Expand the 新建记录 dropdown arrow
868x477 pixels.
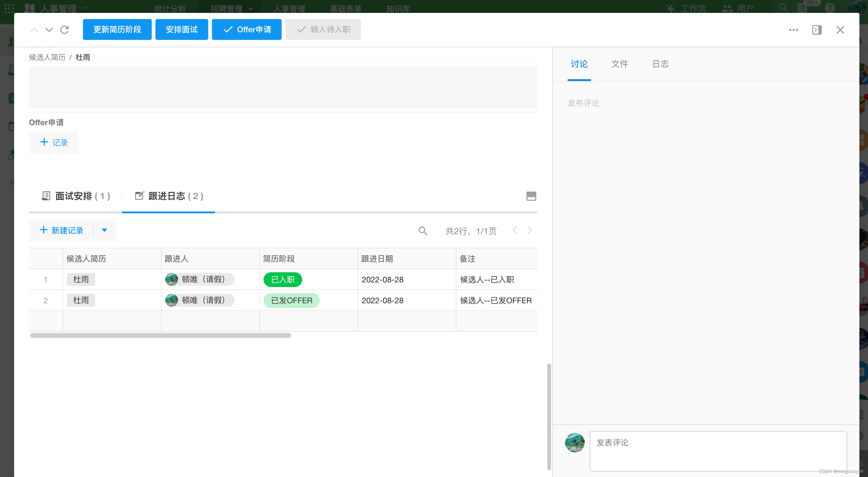coord(104,230)
